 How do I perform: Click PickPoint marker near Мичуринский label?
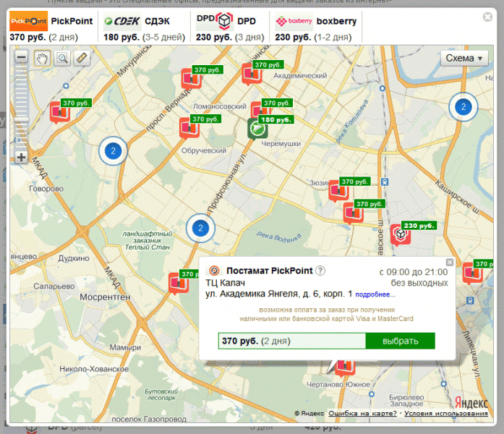(191, 78)
